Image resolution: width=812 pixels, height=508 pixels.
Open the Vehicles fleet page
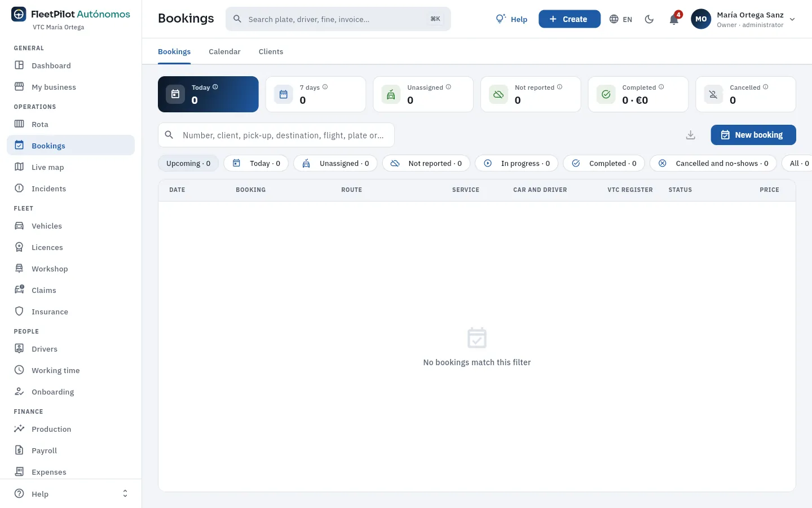coord(70,226)
